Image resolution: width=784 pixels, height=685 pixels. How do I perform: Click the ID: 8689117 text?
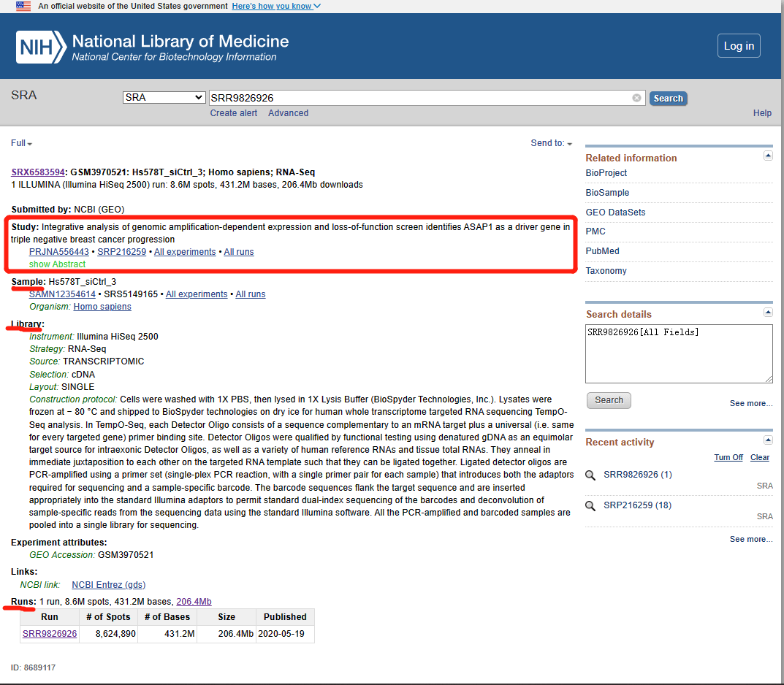[33, 667]
